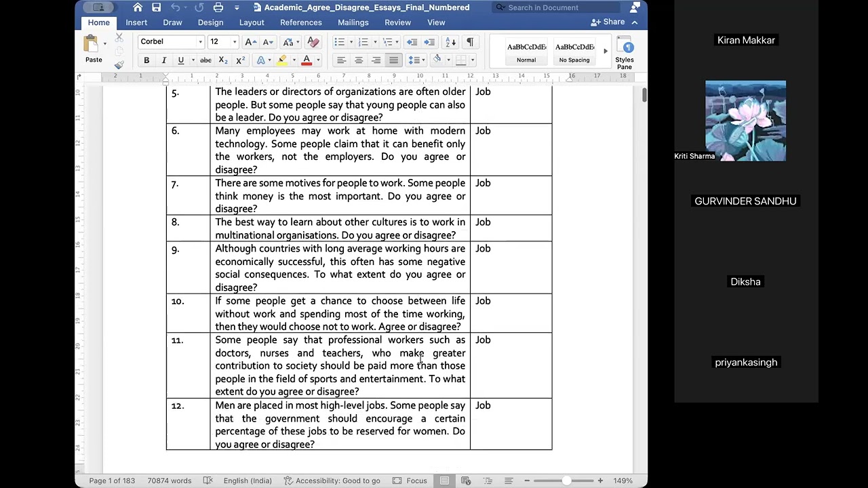This screenshot has width=868, height=488.
Task: Click the Home icon in title bar
Action: [x=138, y=7]
